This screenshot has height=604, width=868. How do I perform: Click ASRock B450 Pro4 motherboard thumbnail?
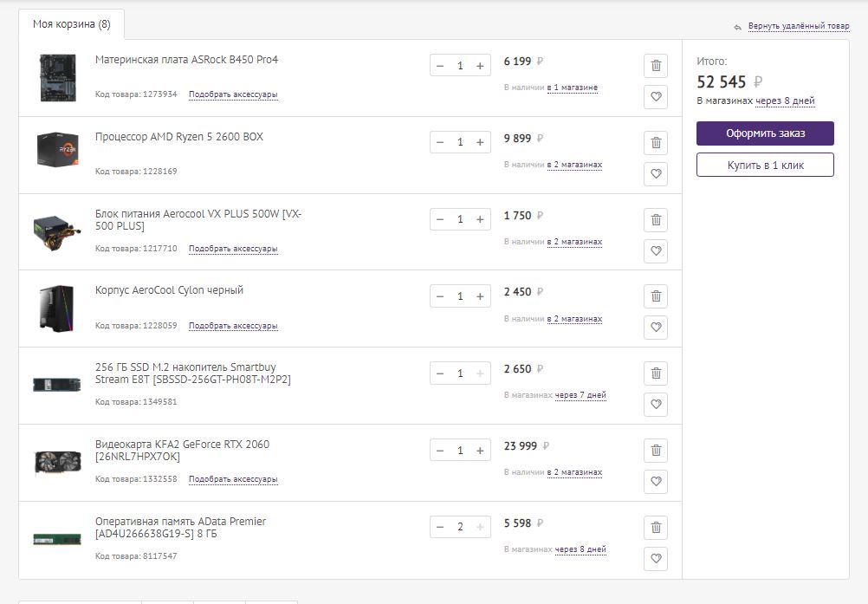click(x=57, y=78)
